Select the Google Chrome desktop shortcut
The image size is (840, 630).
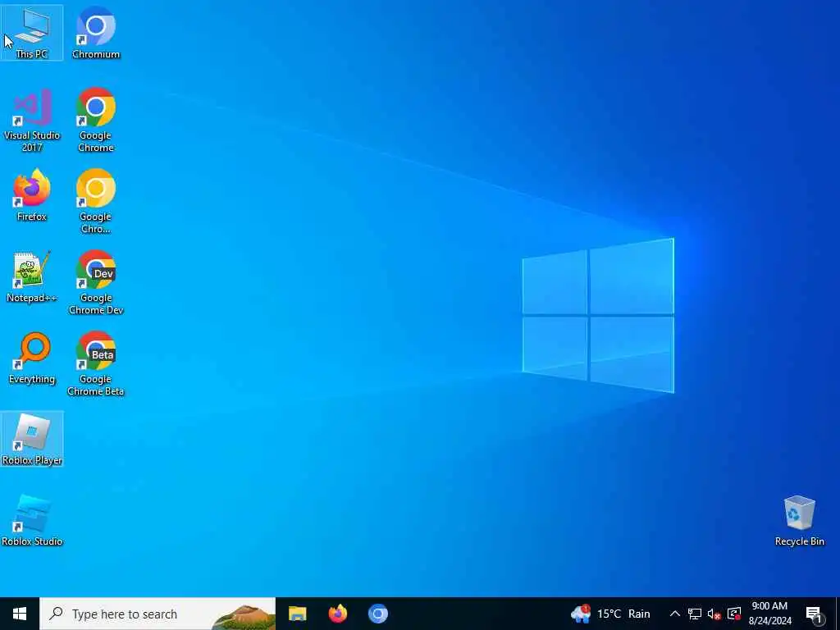pos(96,120)
